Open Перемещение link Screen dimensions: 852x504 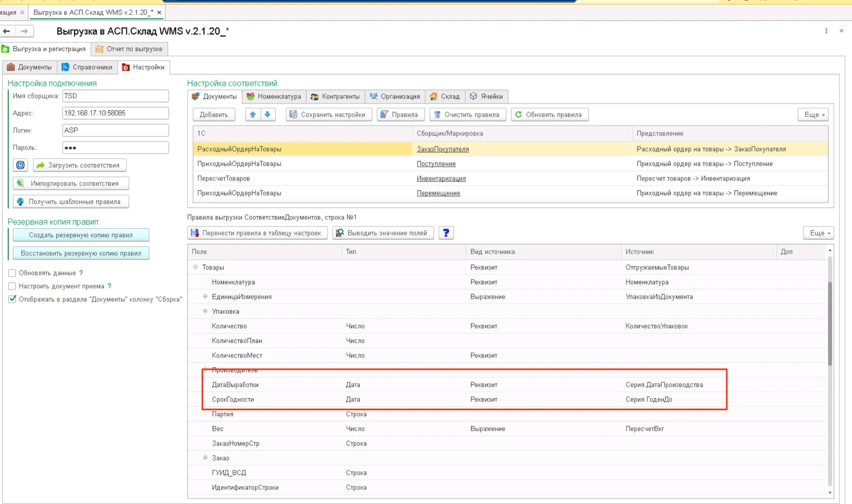click(438, 193)
